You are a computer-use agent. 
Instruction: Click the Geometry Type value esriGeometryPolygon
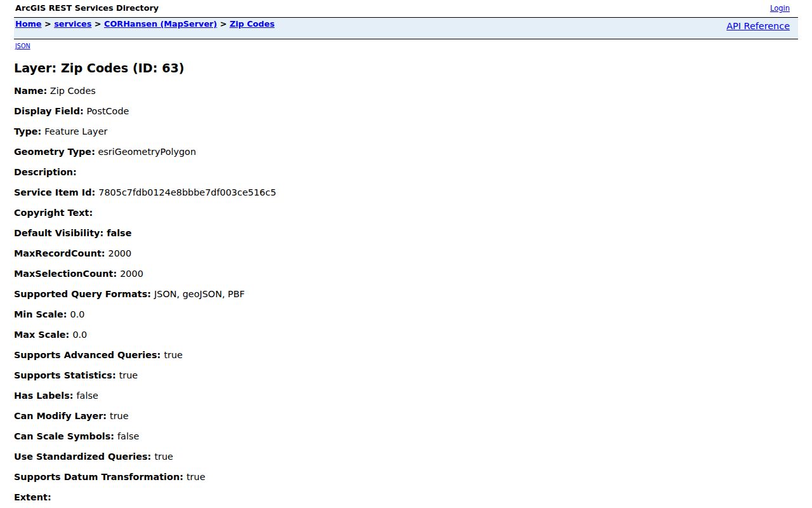[x=147, y=152]
